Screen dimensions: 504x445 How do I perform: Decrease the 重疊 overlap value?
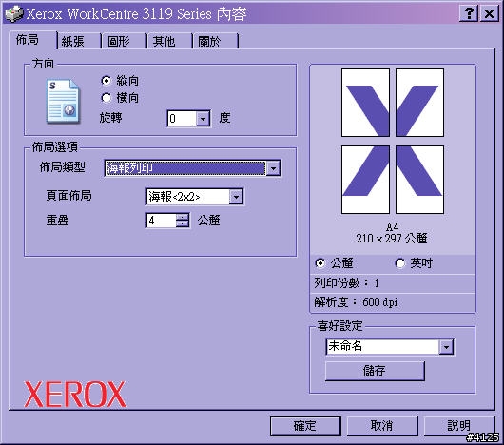183,223
